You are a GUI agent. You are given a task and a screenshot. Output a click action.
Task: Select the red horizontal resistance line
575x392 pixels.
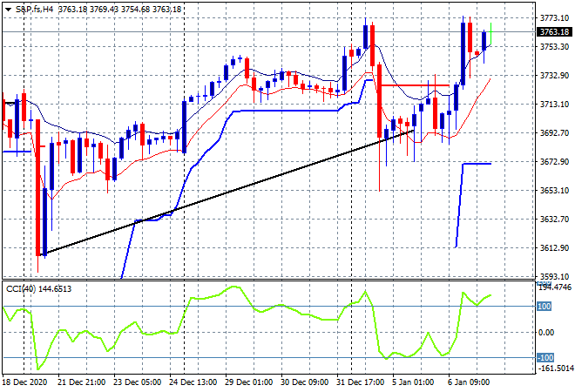pyautogui.click(x=415, y=85)
